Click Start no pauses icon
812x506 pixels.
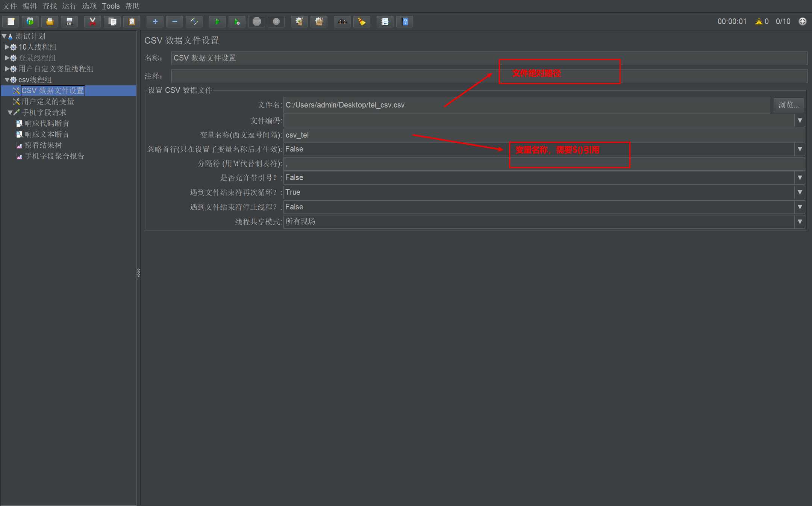237,21
